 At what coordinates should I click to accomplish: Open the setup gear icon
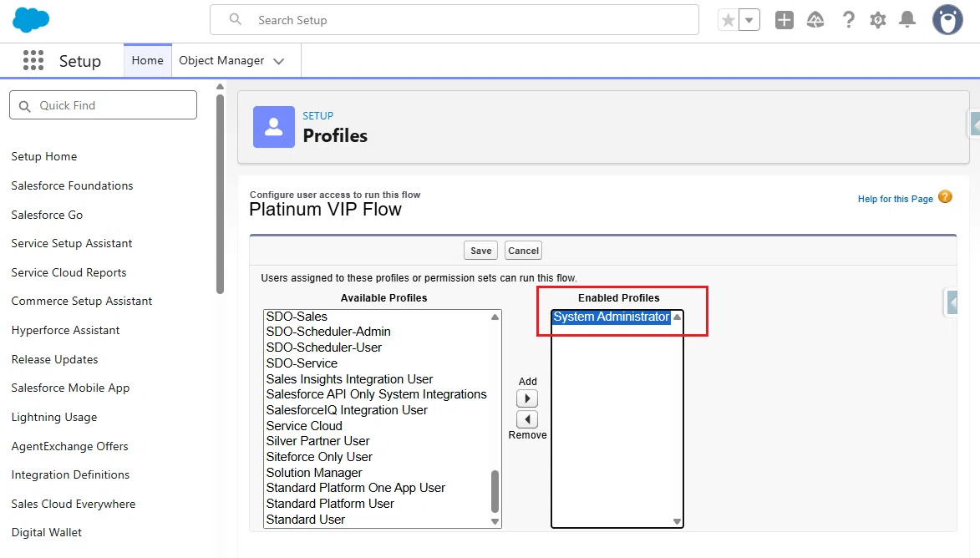coord(878,20)
